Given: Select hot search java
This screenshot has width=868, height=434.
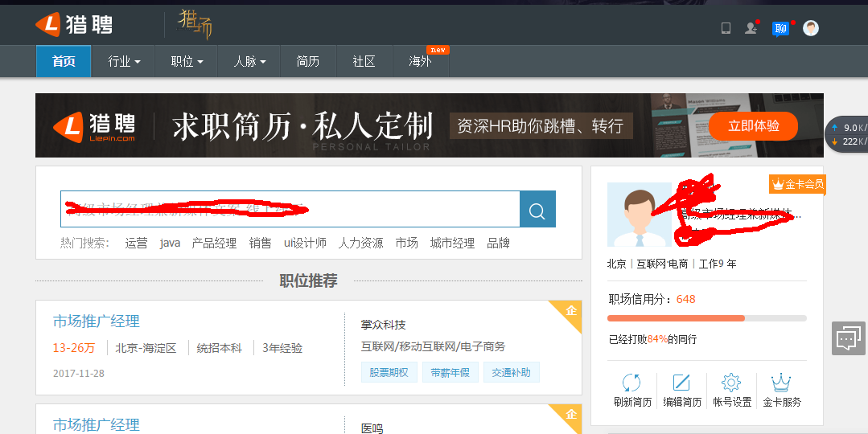Looking at the screenshot, I should (170, 244).
